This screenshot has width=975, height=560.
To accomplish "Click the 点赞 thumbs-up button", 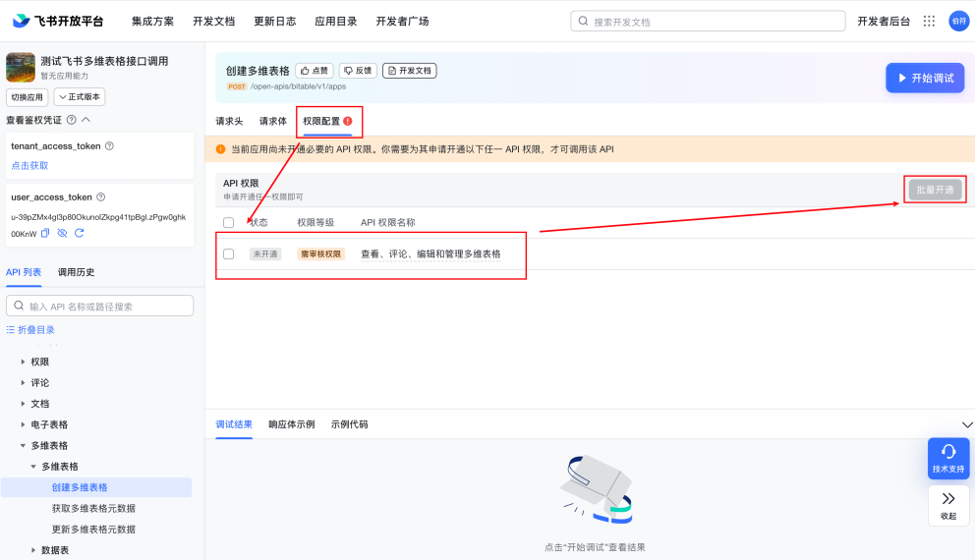I will [315, 71].
